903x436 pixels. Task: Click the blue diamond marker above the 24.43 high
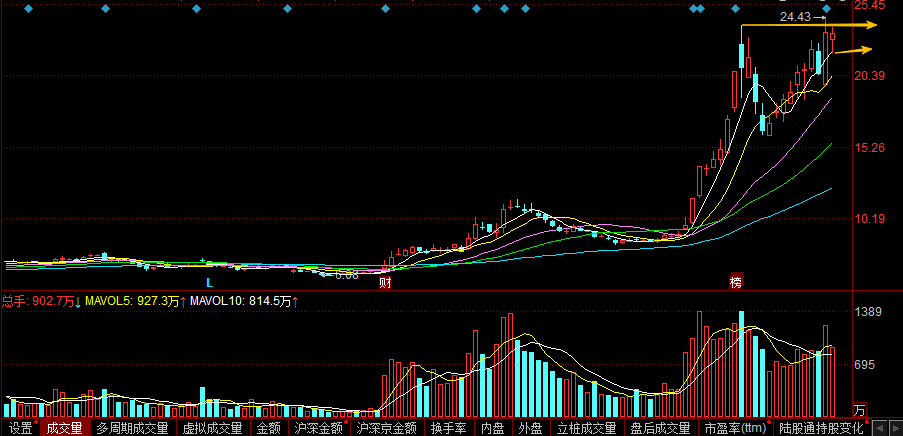click(826, 9)
